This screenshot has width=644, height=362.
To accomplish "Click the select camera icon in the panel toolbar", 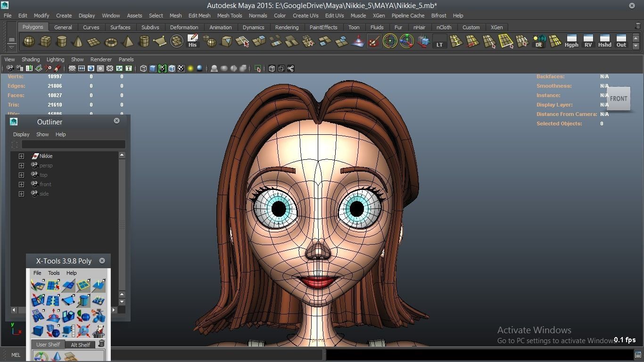I will point(10,68).
